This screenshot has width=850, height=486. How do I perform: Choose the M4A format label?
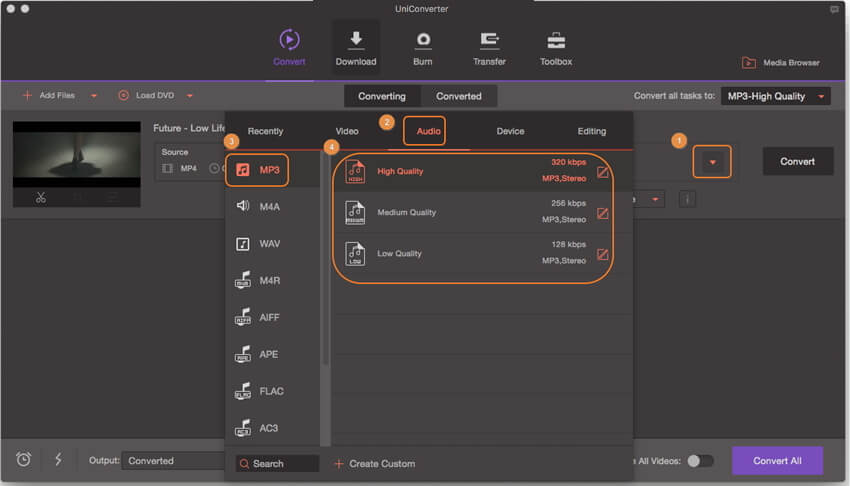269,206
